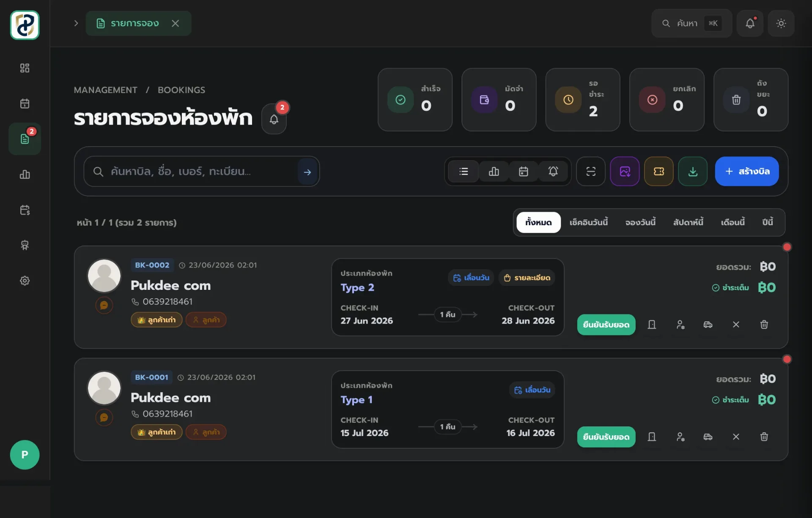Click avatar of BK-0002 guest
This screenshot has height=518, width=812.
pyautogui.click(x=104, y=275)
